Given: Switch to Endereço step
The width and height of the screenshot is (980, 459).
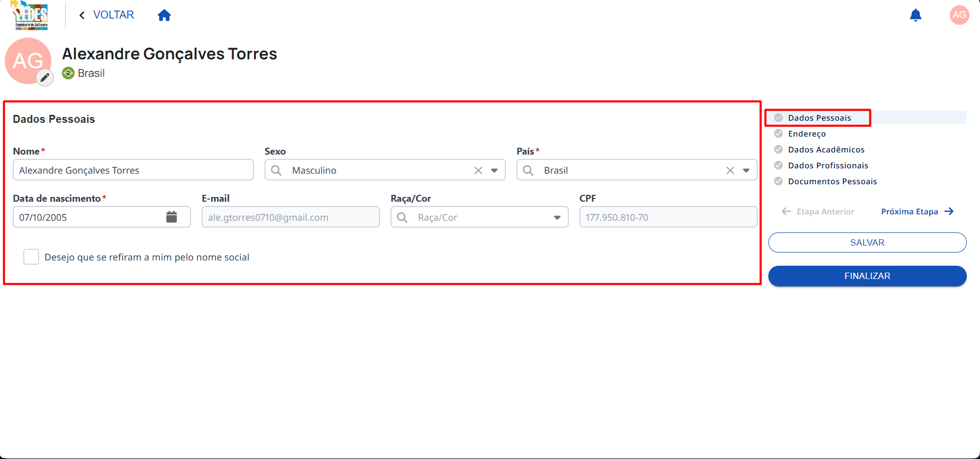Looking at the screenshot, I should click(x=806, y=133).
